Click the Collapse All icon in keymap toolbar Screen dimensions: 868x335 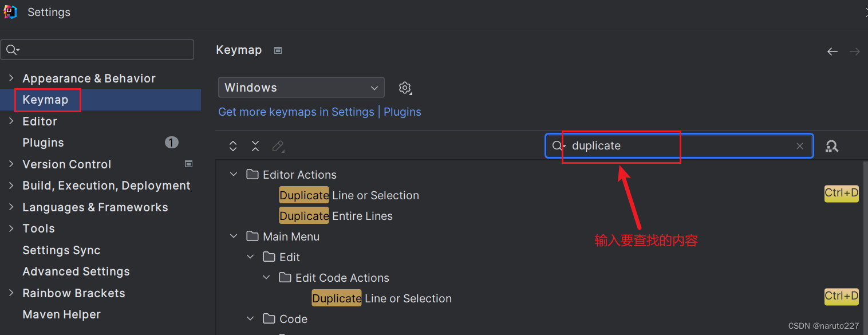(x=255, y=146)
